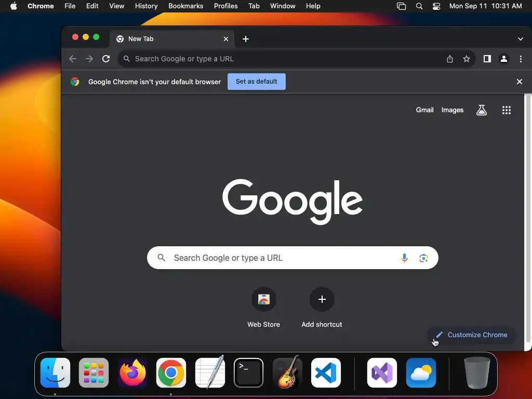This screenshot has width=532, height=399.
Task: Open Chrome's three-dot menu
Action: 521,59
